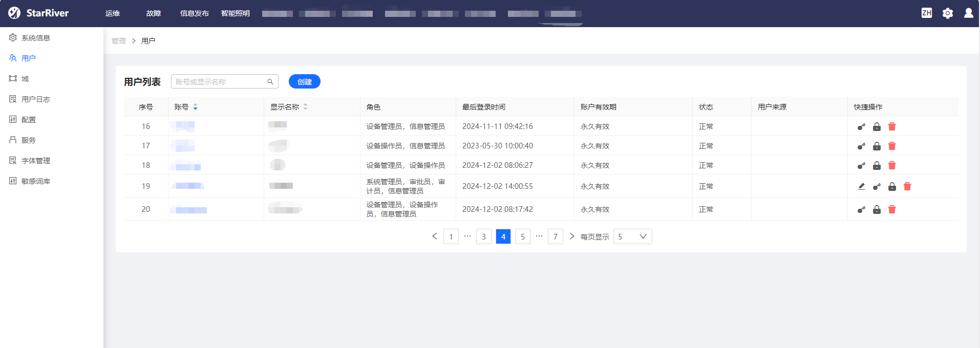980x348 pixels.
Task: Click the lock icon in row 16
Action: click(877, 126)
